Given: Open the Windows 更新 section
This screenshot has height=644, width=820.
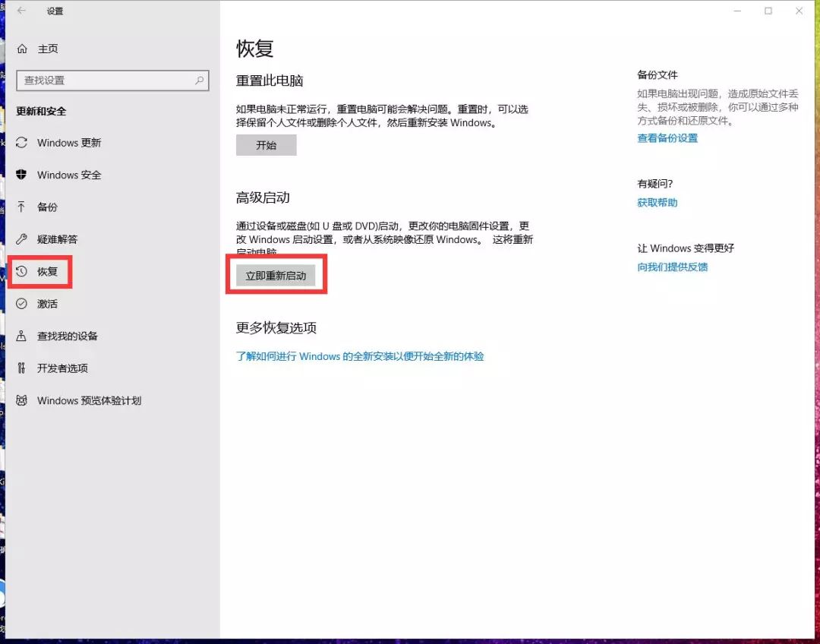Looking at the screenshot, I should [69, 143].
